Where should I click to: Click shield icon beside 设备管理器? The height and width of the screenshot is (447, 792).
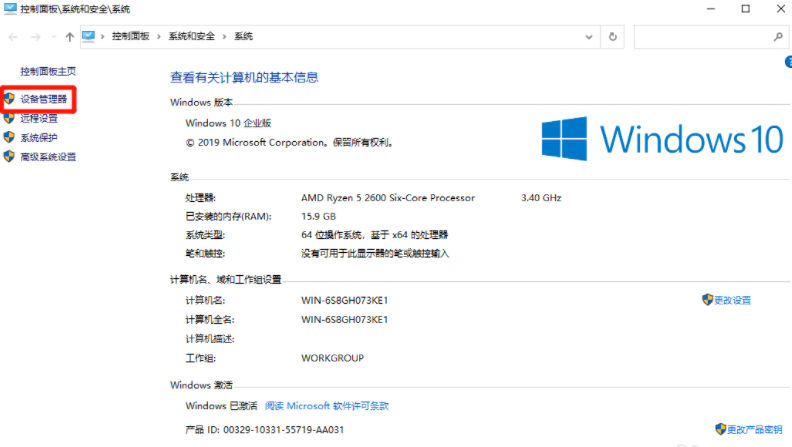coord(10,98)
